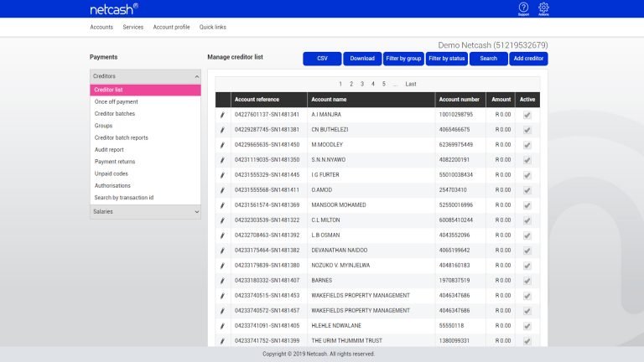Edit C.L MILTON with pencil icon
644x362 pixels.
point(222,220)
